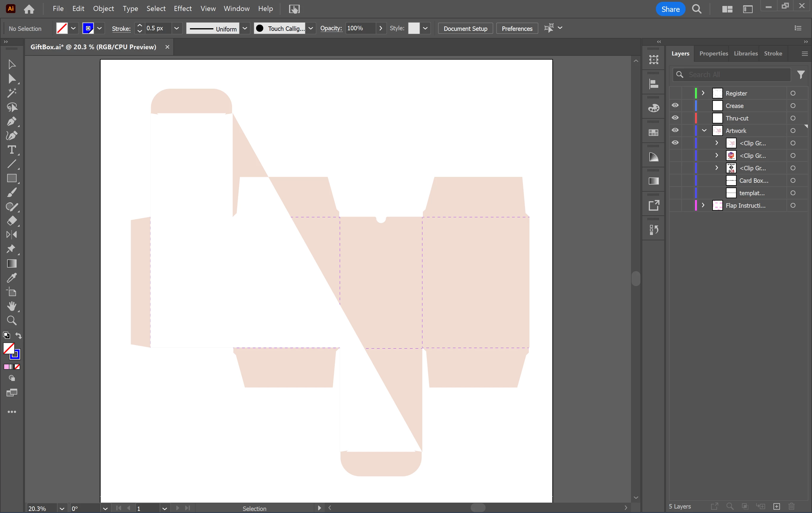Select the Pen tool
812x513 pixels.
tap(12, 121)
